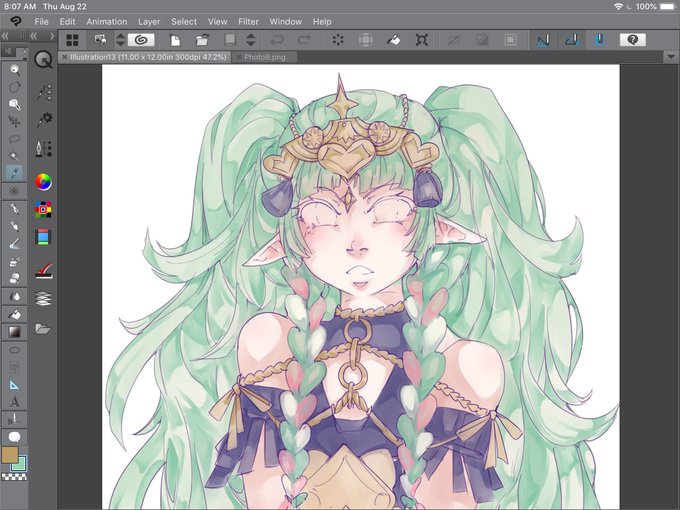The image size is (680, 510).
Task: Open the question mark help button
Action: tap(633, 40)
